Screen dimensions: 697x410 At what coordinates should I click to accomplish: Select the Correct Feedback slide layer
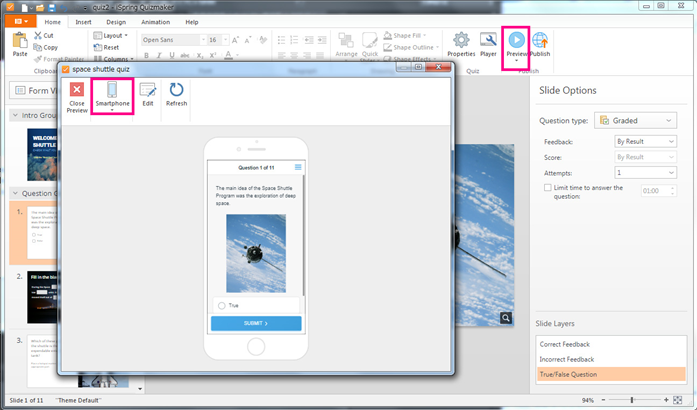611,344
